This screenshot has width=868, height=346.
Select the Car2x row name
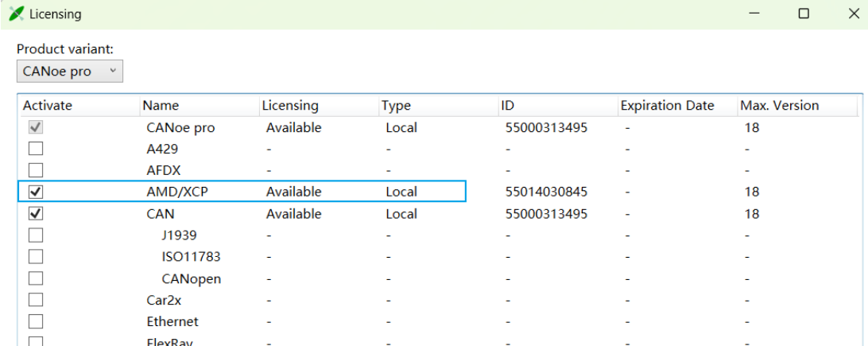click(164, 300)
